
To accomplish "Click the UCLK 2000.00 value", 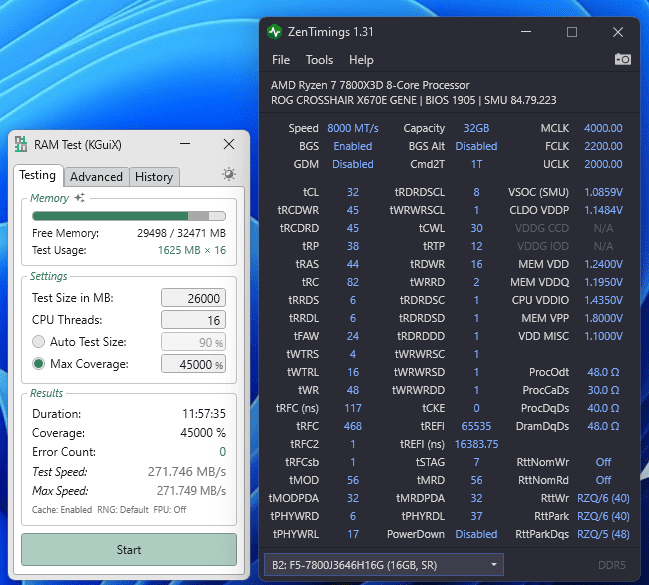I will point(603,164).
